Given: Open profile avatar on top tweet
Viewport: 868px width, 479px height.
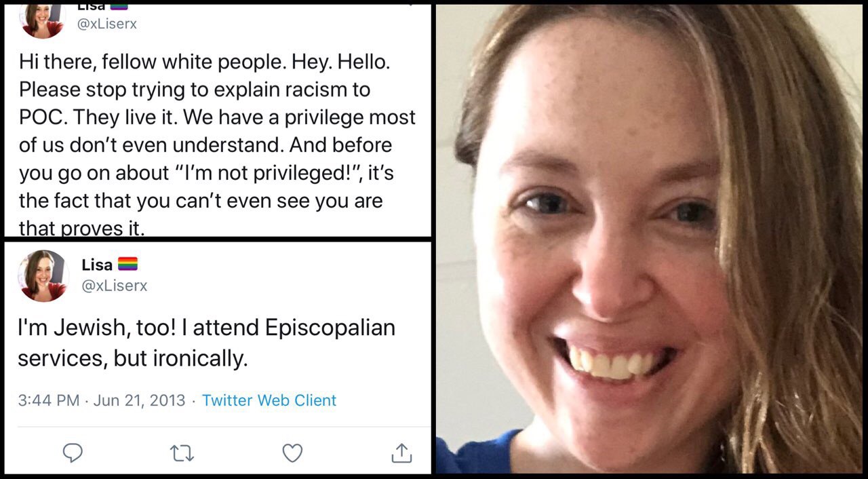Looking at the screenshot, I should (43, 20).
